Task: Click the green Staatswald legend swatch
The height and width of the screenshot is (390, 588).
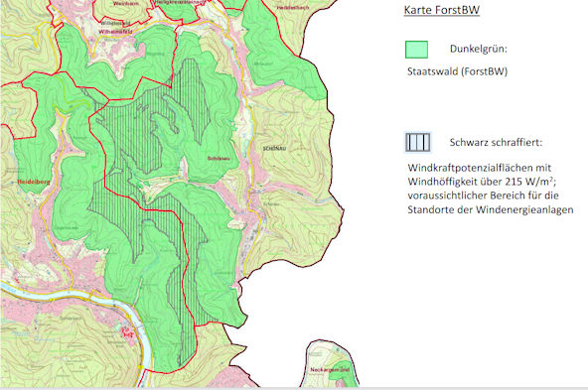Action: (x=416, y=50)
